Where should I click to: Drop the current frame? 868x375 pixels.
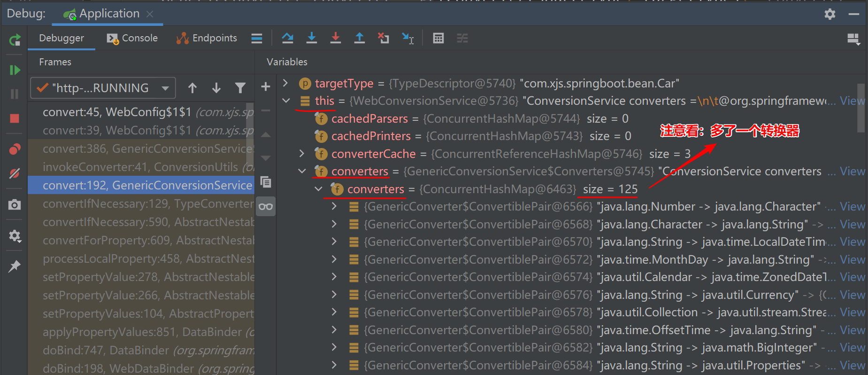pyautogui.click(x=384, y=38)
